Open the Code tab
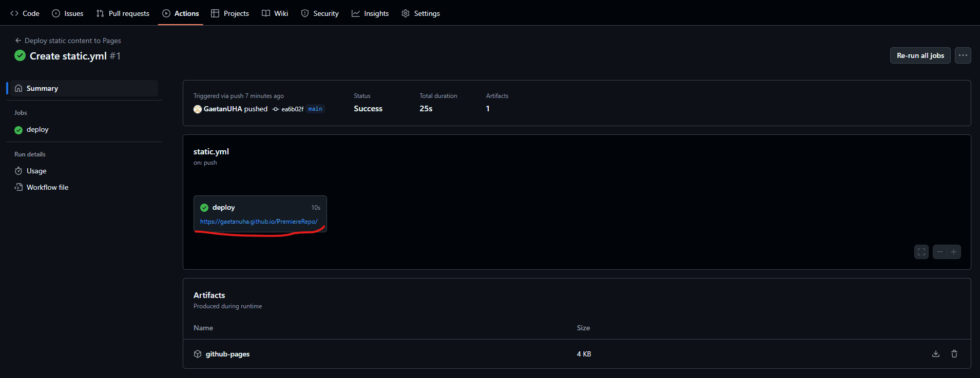 pyautogui.click(x=25, y=13)
